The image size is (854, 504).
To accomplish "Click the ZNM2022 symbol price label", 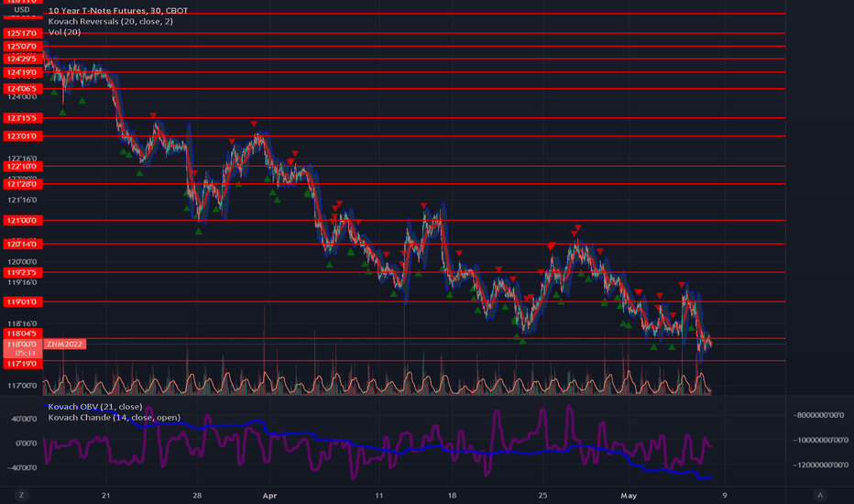I will coord(64,344).
